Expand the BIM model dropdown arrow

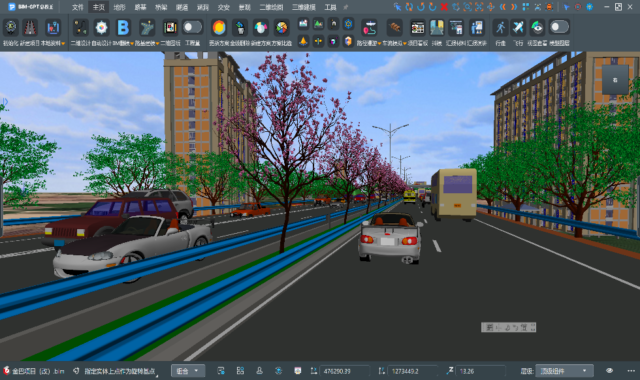coord(132,43)
